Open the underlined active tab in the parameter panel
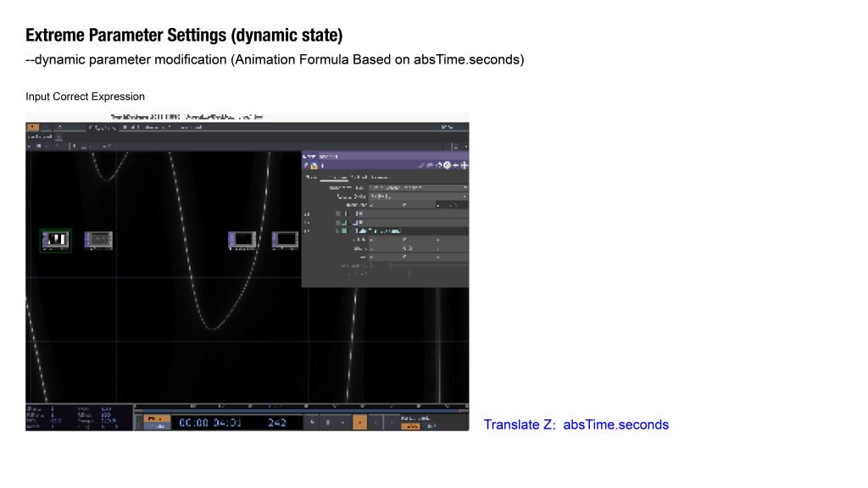 tap(334, 177)
